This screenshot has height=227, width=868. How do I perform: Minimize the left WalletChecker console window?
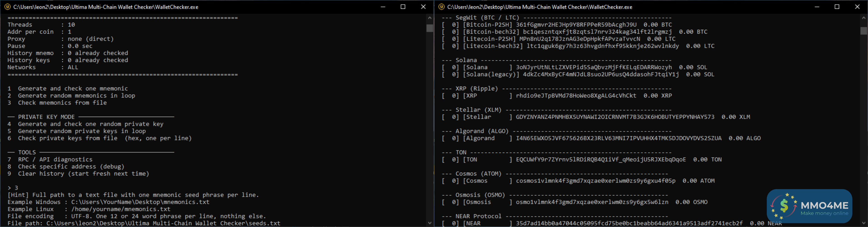(383, 7)
